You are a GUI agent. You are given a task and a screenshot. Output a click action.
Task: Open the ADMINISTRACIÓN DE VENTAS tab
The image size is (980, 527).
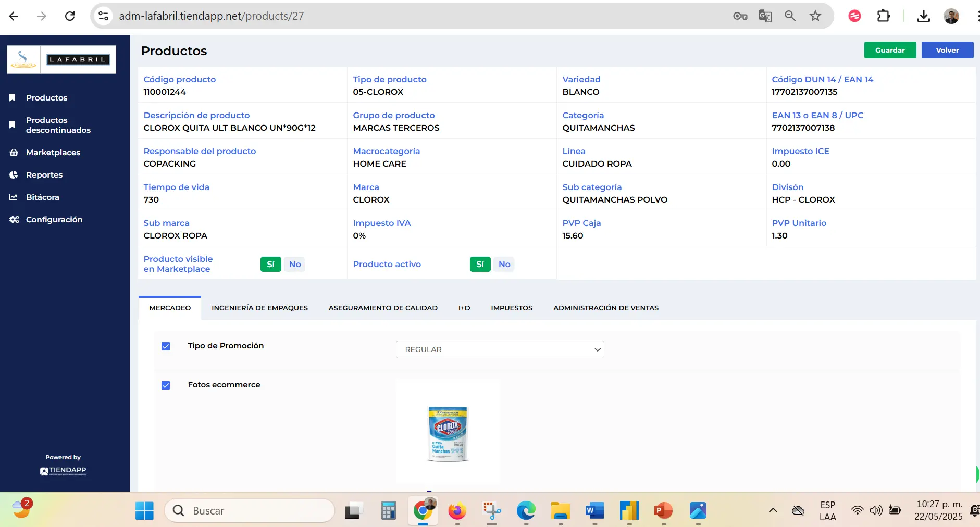pyautogui.click(x=606, y=308)
